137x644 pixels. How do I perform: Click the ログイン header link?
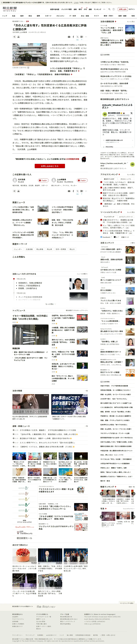[132, 9]
